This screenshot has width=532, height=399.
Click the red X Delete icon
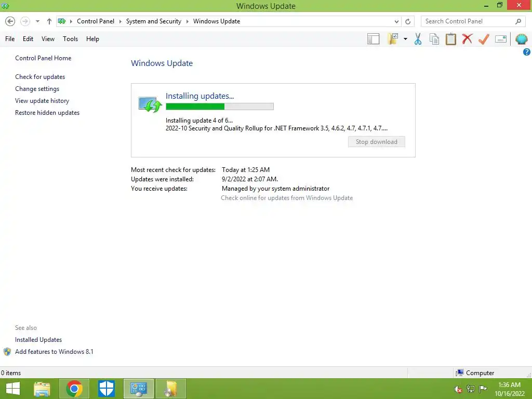[467, 38]
